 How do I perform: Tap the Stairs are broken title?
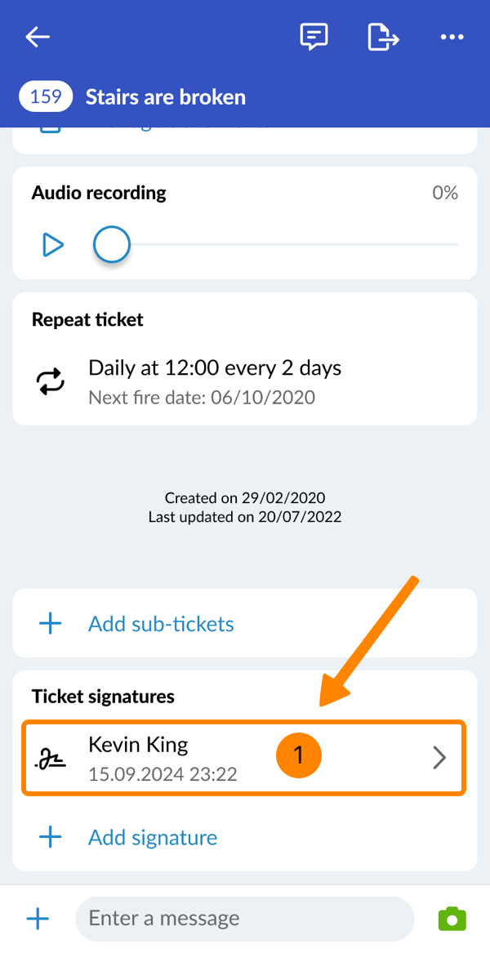point(166,97)
